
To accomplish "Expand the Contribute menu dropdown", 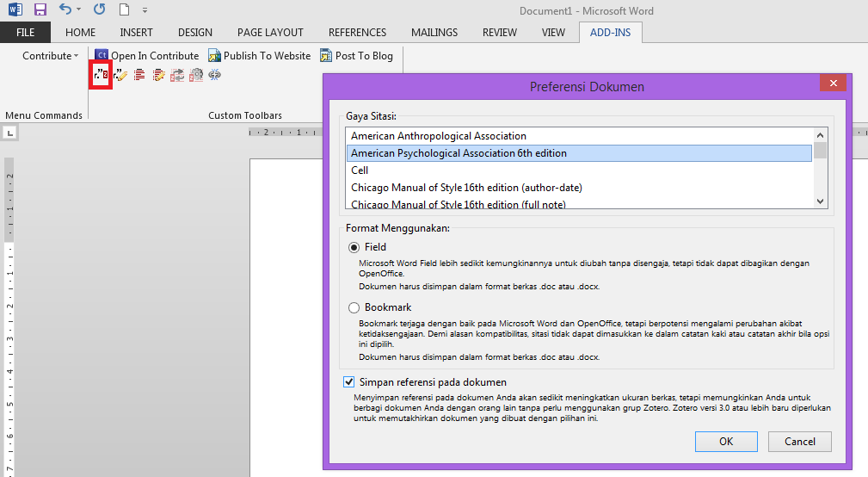I will coord(51,55).
